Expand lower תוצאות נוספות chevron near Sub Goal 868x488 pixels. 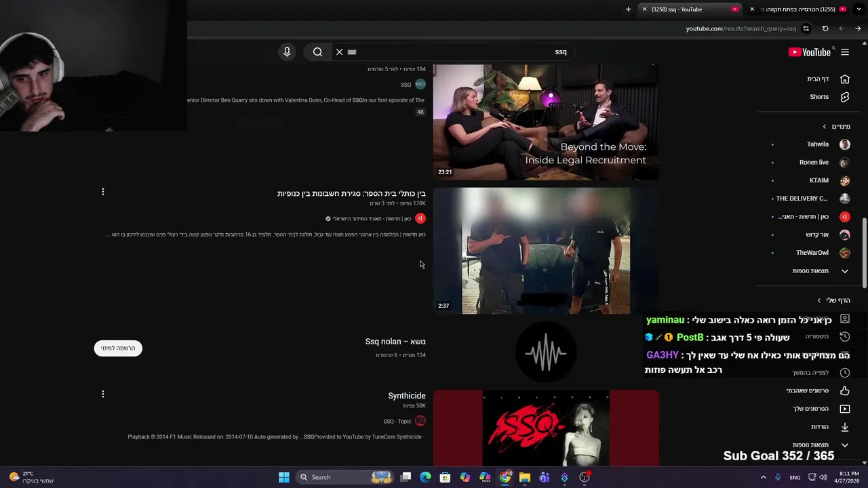tap(845, 445)
